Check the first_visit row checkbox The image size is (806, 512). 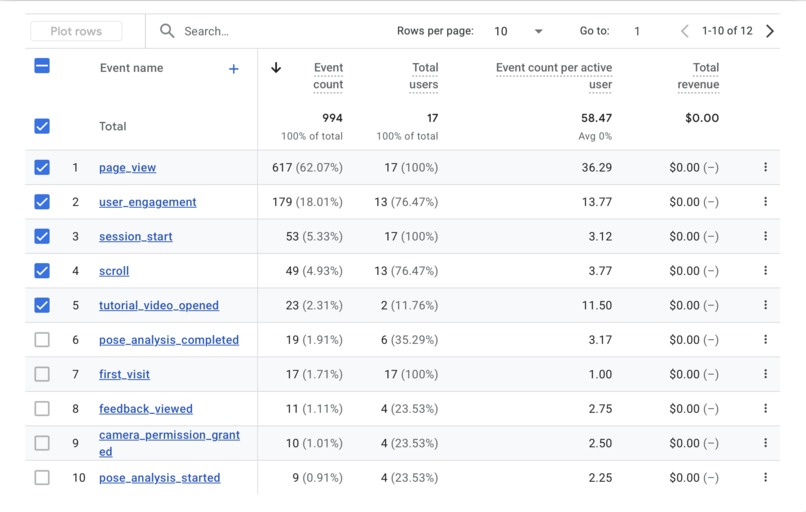[x=42, y=374]
